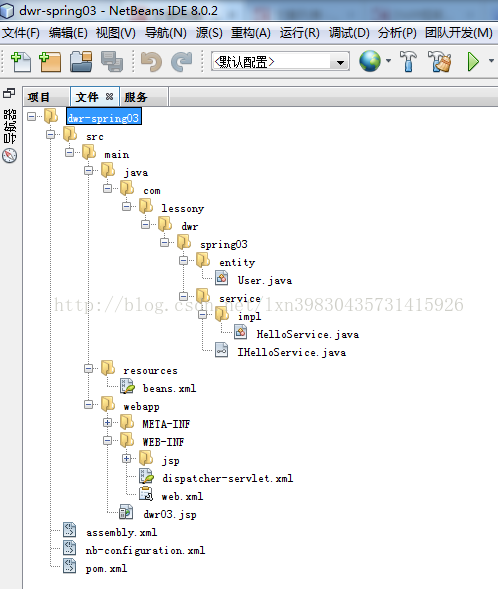Click the NetBeans cube title bar icon
The height and width of the screenshot is (589, 498).
click(7, 11)
